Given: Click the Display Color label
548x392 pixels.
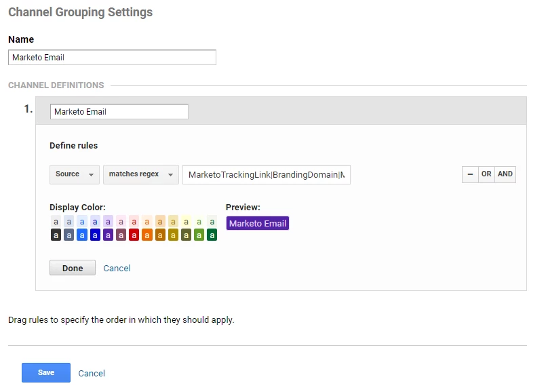Looking at the screenshot, I should 77,207.
